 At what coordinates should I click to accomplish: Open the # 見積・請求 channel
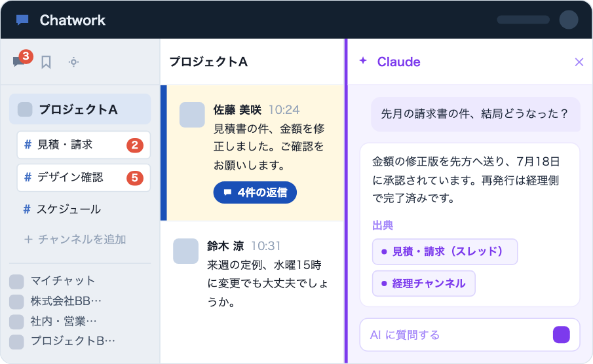point(84,145)
